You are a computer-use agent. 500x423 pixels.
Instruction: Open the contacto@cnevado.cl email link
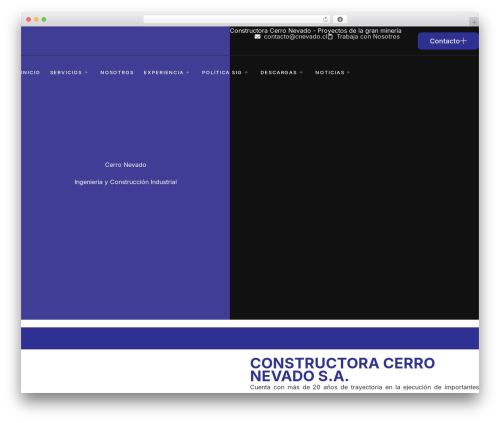(x=295, y=37)
